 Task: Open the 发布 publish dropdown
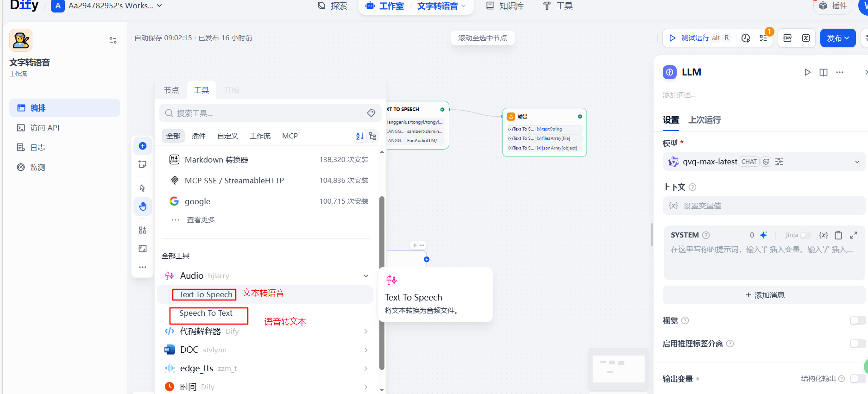coord(838,38)
